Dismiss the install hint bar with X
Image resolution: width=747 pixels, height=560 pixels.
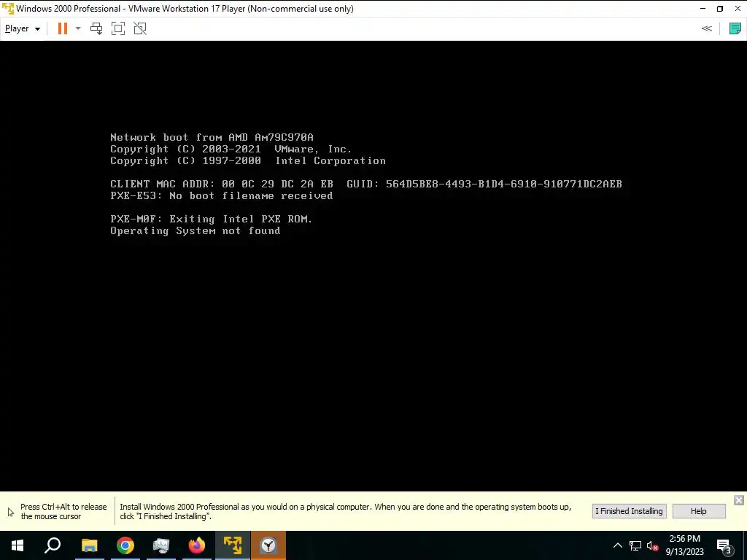coord(738,500)
